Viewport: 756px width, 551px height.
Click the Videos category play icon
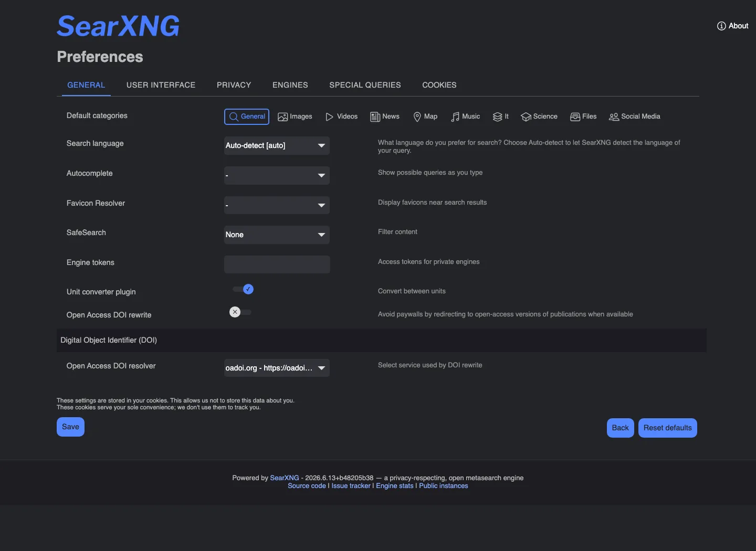[330, 116]
